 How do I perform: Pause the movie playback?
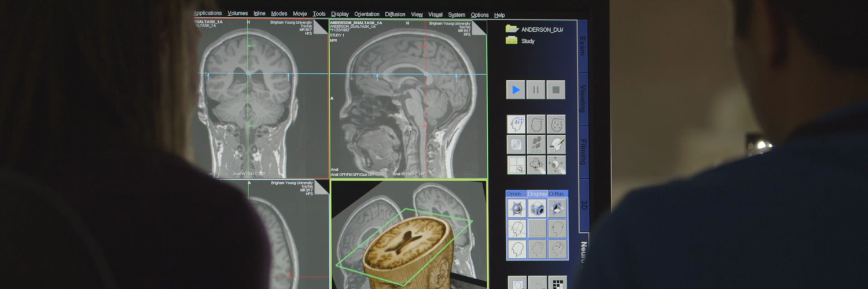[x=536, y=90]
